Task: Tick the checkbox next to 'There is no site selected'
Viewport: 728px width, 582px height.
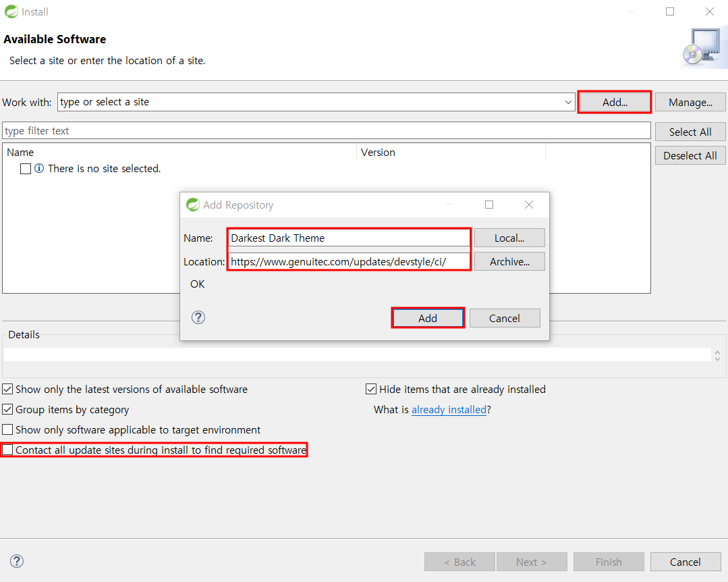Action: [26, 169]
